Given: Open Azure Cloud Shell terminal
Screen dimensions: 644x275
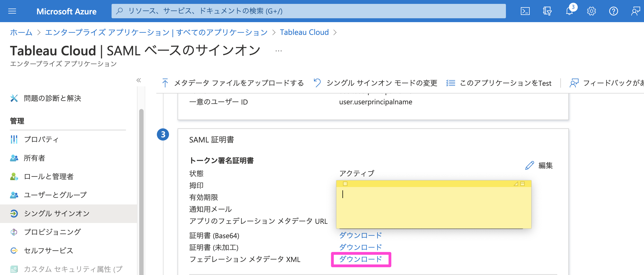Looking at the screenshot, I should [525, 11].
